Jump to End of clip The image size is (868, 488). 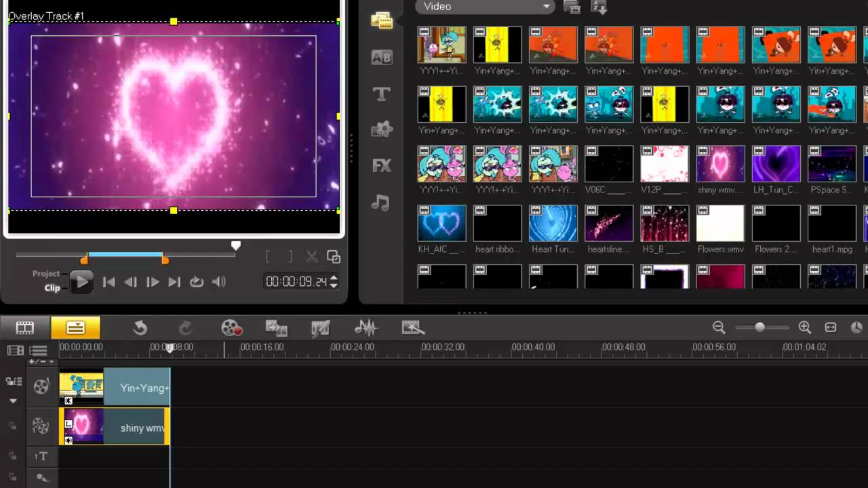pos(174,282)
